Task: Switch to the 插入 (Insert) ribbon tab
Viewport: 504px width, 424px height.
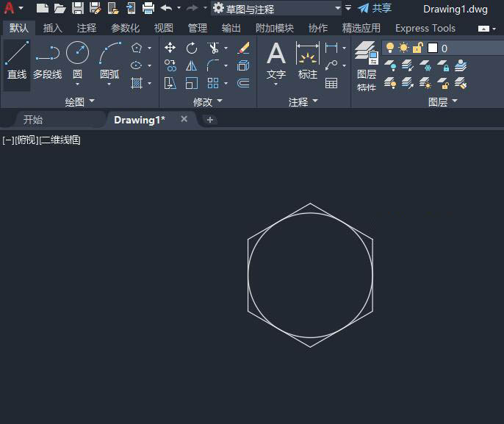Action: [x=53, y=28]
